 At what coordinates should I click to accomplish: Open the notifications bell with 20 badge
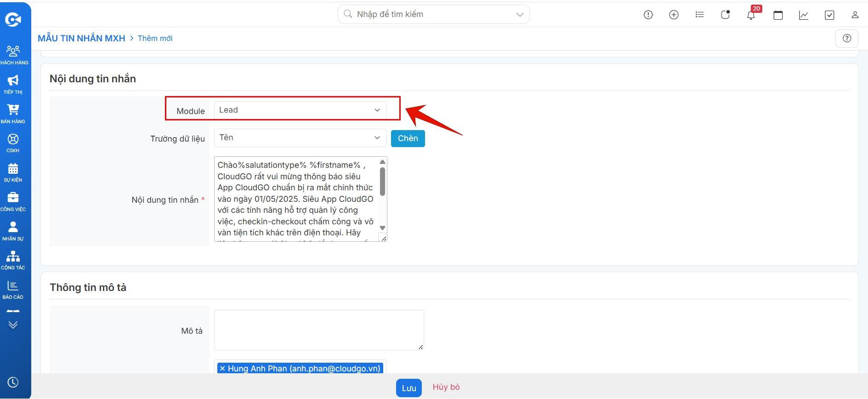[751, 15]
